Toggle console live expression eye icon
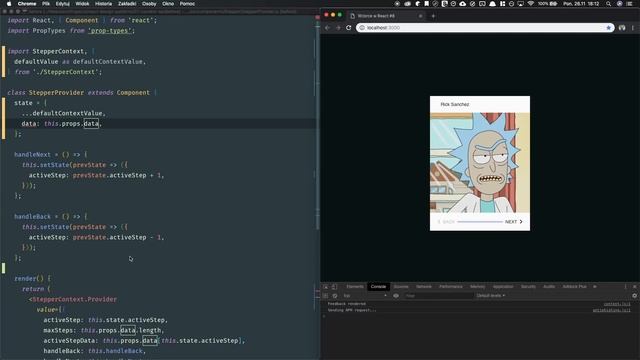640x360 pixels. [x=396, y=296]
